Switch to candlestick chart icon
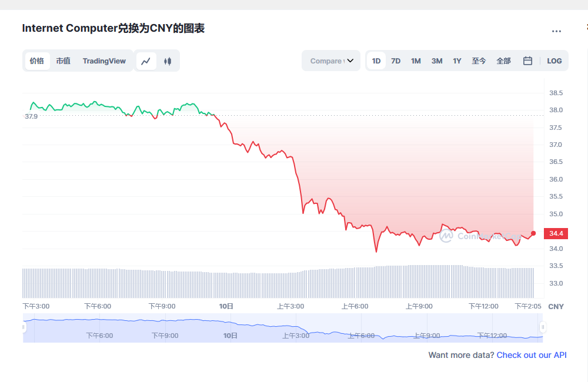Image resolution: width=588 pixels, height=382 pixels. 168,61
